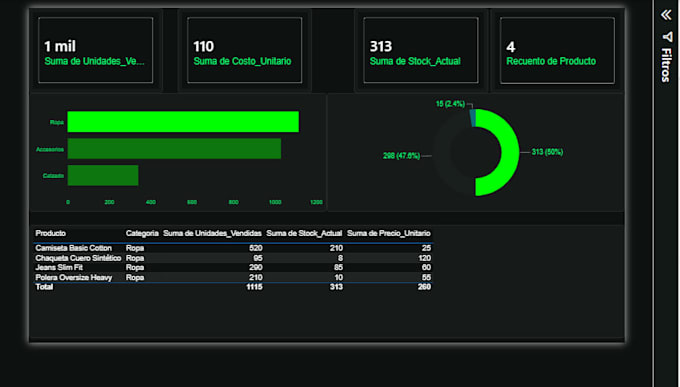Sort by Suma de Precio_Unitario header
The image size is (680, 387).
point(389,233)
